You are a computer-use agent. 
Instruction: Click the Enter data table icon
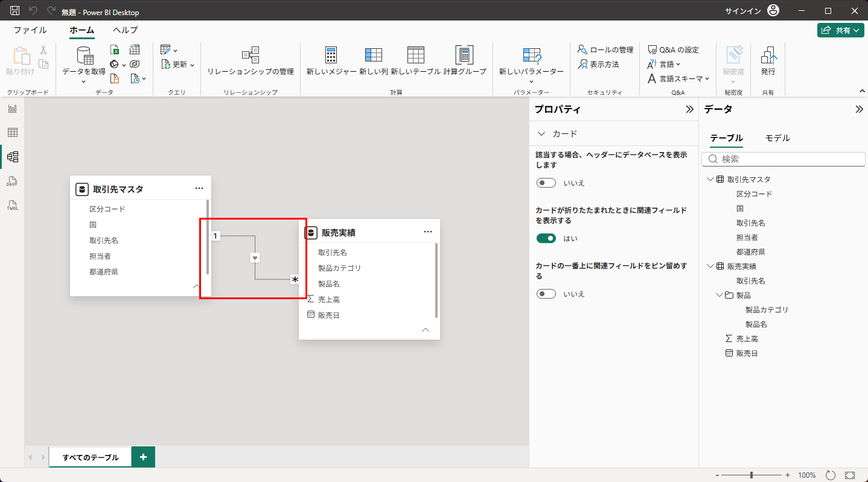pos(135,50)
